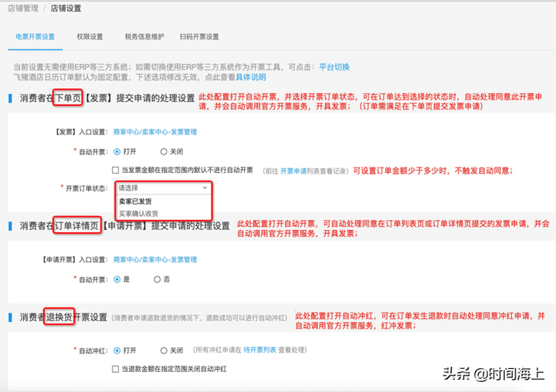Check 当发票金额在指定范围内默认不进行自动开票
The height and width of the screenshot is (392, 556).
[115, 170]
